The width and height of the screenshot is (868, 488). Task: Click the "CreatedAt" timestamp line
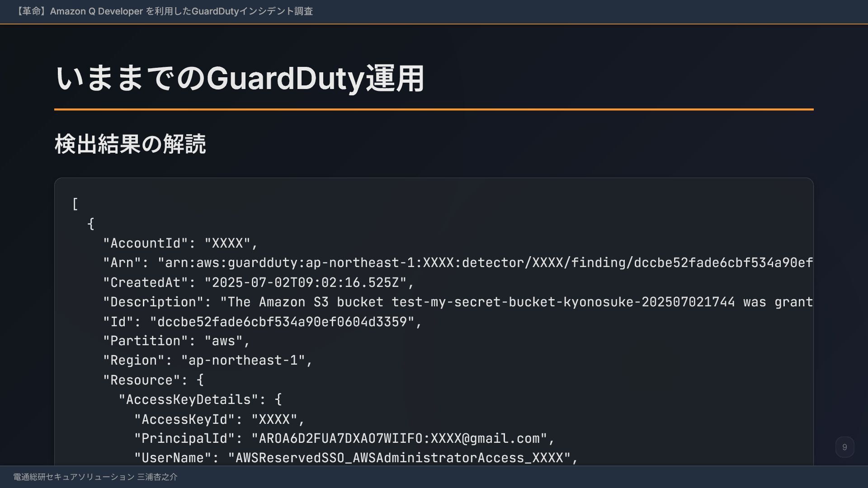(259, 282)
